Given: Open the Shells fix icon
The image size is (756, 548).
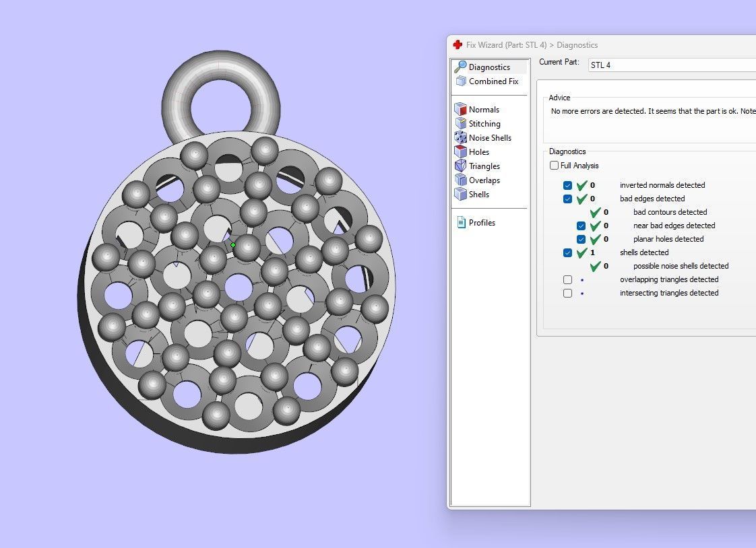Looking at the screenshot, I should tap(460, 194).
